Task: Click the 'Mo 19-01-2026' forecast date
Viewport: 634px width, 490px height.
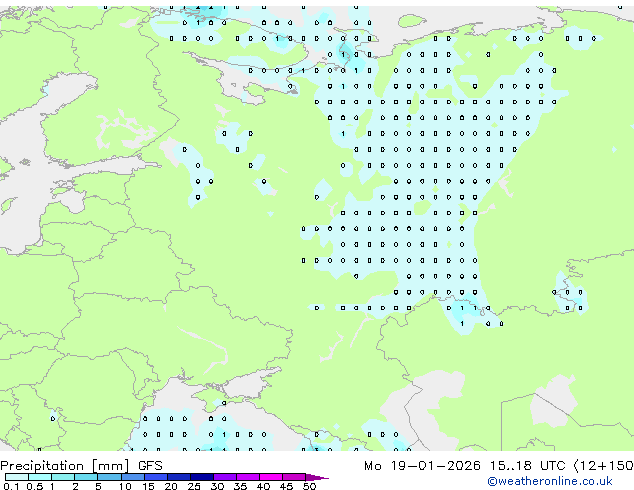Action: 422,466
